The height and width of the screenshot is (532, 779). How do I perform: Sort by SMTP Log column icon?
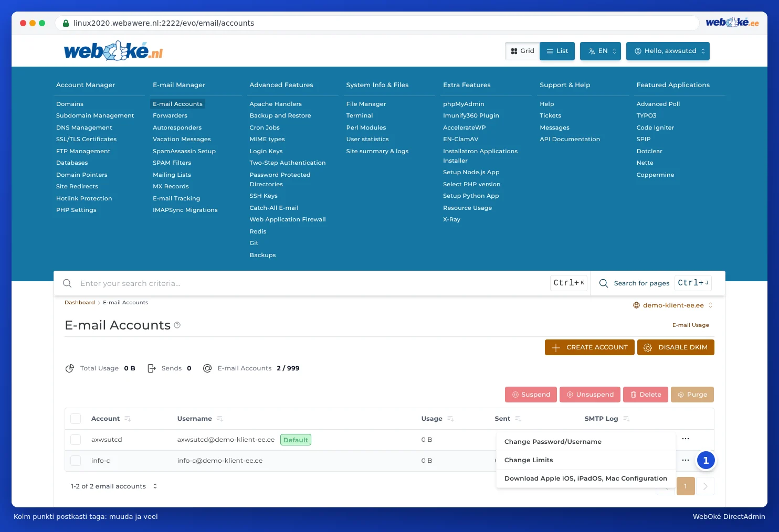626,419
